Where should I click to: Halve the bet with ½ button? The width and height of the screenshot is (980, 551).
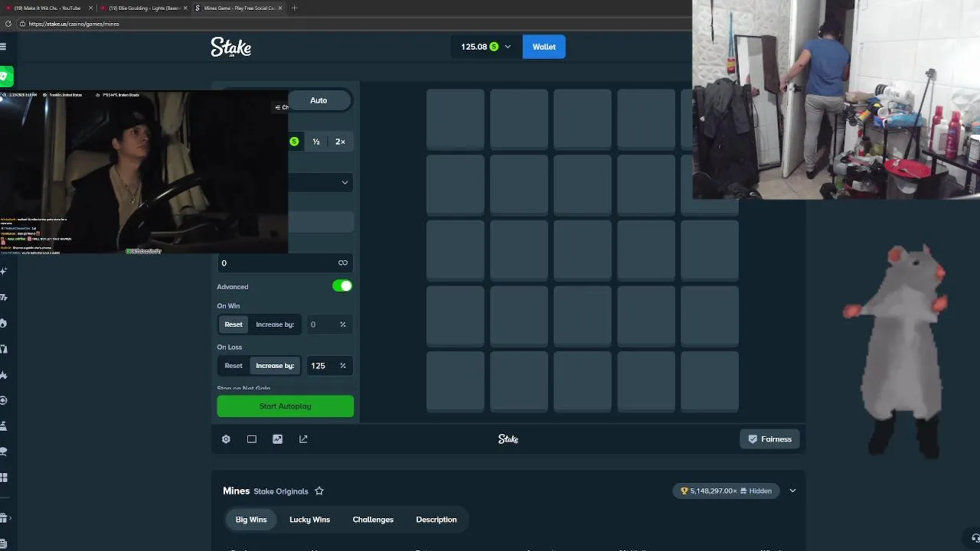point(316,142)
